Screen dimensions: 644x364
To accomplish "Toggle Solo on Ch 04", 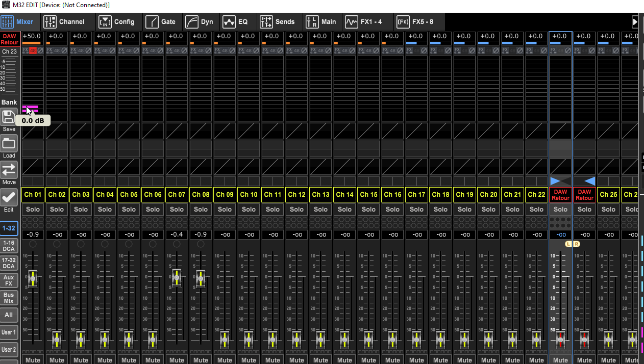I will (x=105, y=210).
